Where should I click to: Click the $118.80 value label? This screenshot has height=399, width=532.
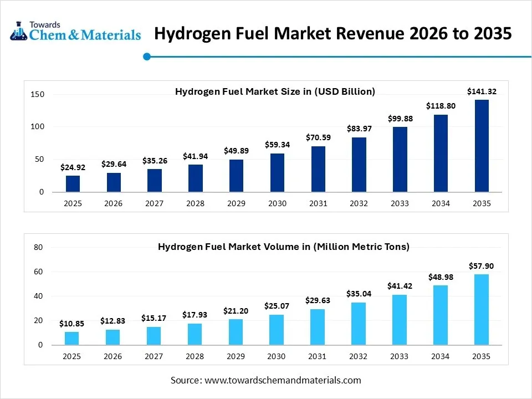click(x=441, y=106)
